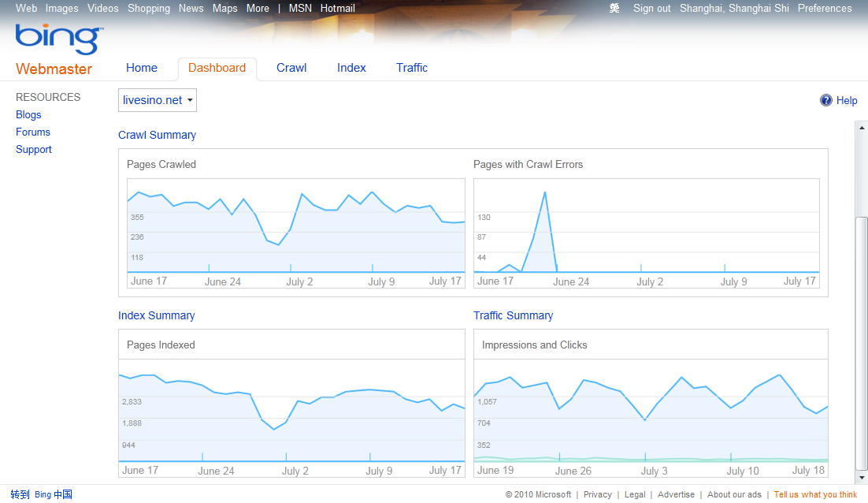868x503 pixels.
Task: Click the Impressions and Clicks chart
Action: pos(651,418)
